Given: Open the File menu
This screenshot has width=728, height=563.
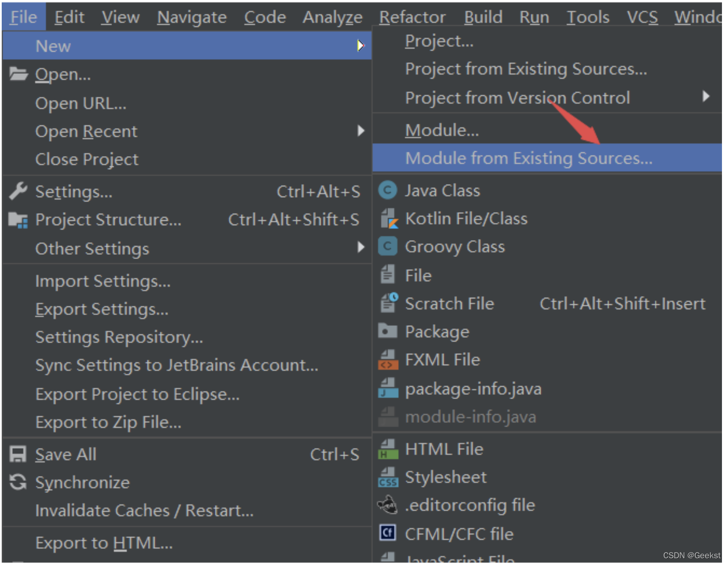Looking at the screenshot, I should point(24,17).
